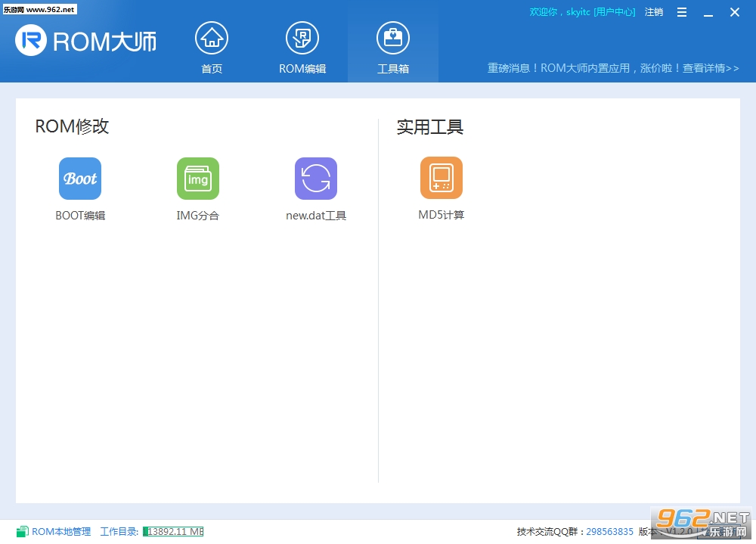The height and width of the screenshot is (544, 756).
Task: Click the QQ group number 298563835
Action: coord(609,532)
